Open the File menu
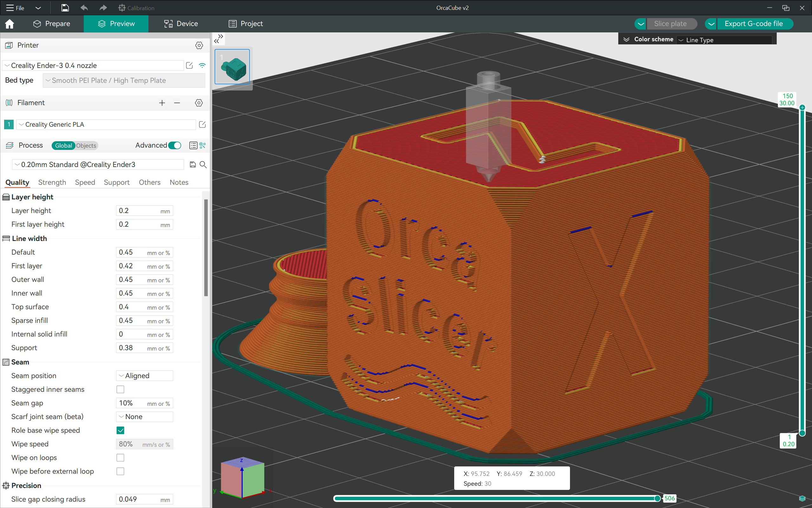Screen dimensions: 812x508 coord(16,8)
